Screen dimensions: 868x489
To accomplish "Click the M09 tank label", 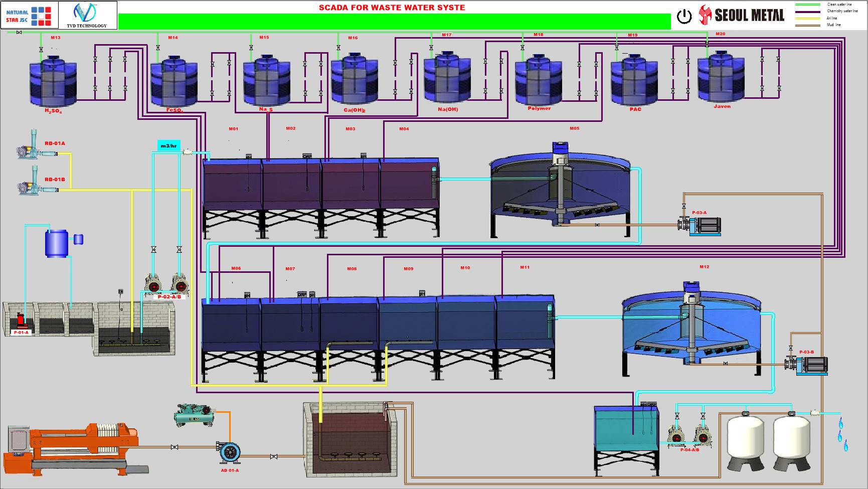I will pos(409,269).
